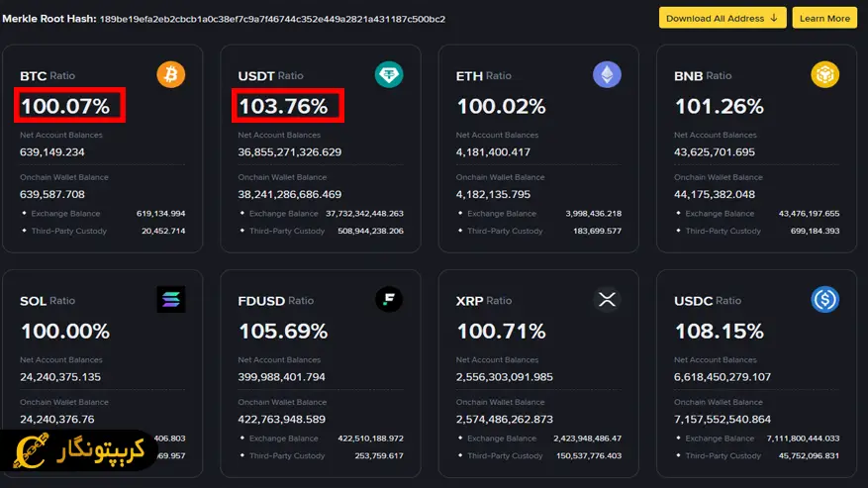Select USDC exchange balance 7,111,800,444.033
This screenshot has height=488, width=868.
coord(804,439)
